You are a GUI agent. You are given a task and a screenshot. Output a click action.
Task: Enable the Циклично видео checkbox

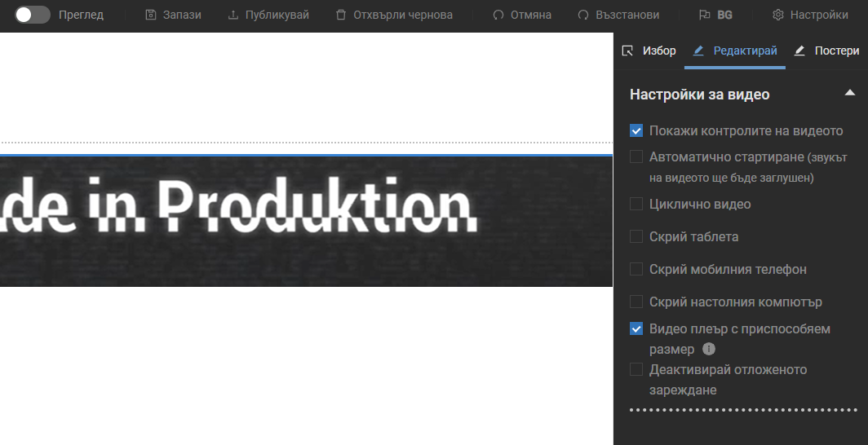pyautogui.click(x=636, y=204)
